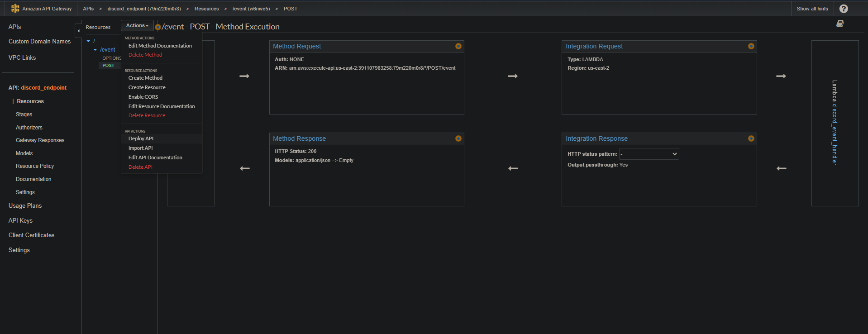Screen dimensions: 868x334
Task: Open Gateway Responses in sidebar
Action: (40, 140)
